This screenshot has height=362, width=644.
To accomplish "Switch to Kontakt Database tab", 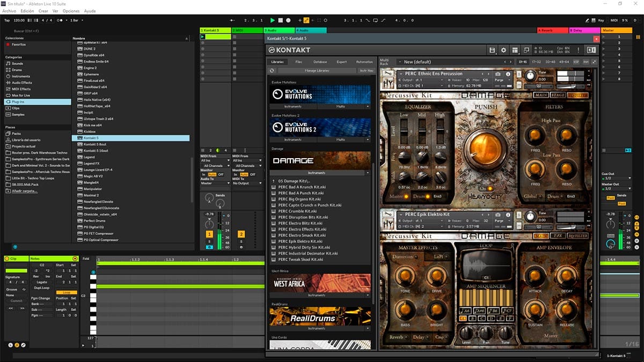I will 320,62.
